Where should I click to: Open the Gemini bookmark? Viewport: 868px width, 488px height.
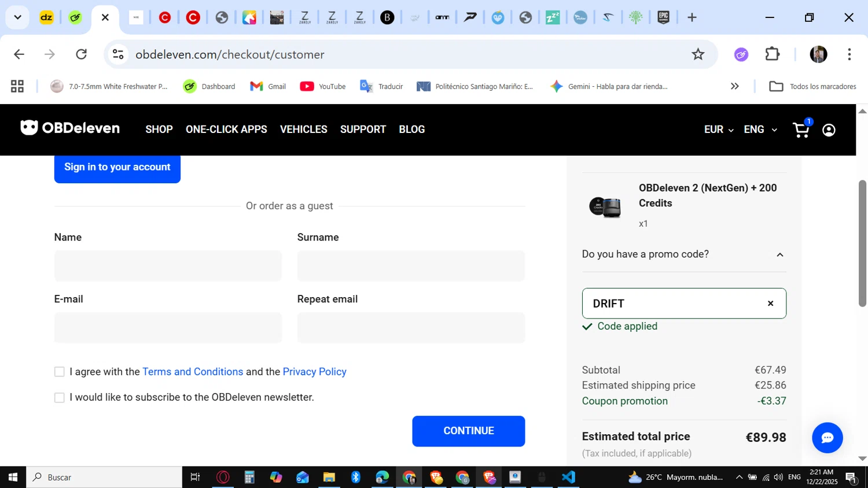tap(609, 86)
